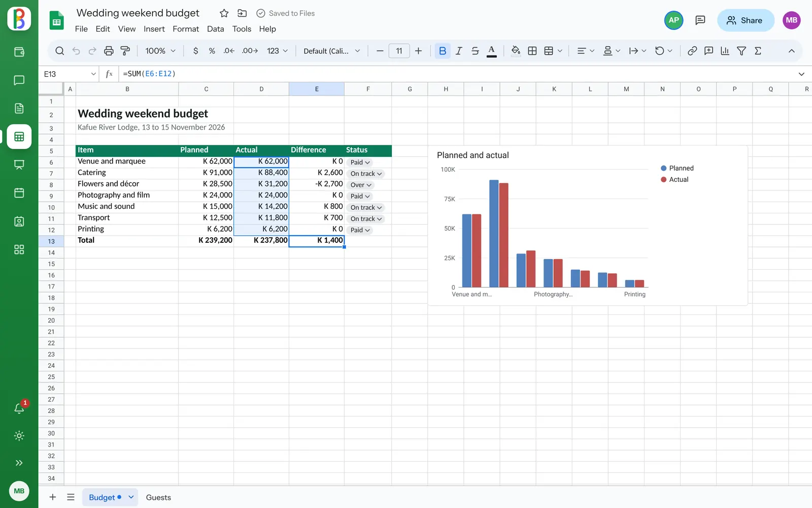Open Status dropdown for Catering row

[366, 174]
